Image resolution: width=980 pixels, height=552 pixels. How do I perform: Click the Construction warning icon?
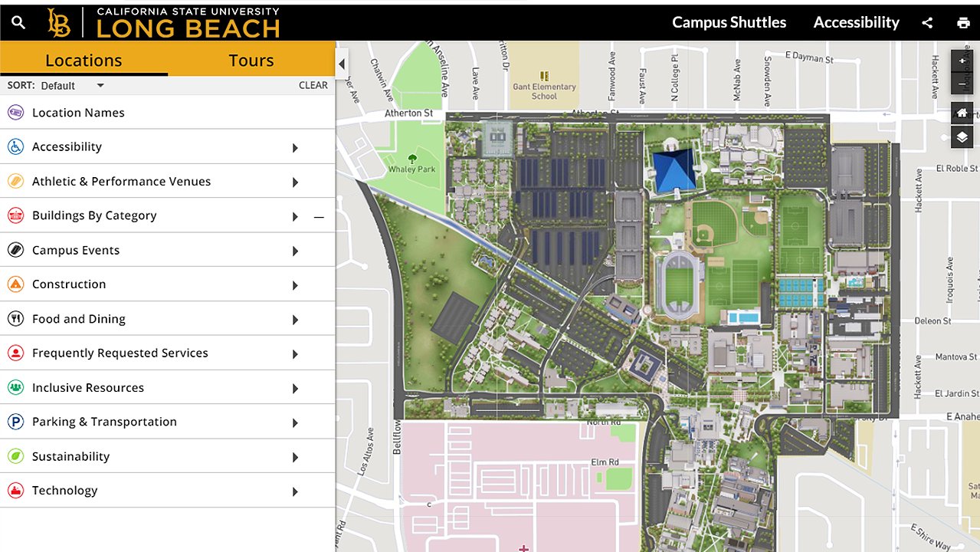(x=15, y=284)
